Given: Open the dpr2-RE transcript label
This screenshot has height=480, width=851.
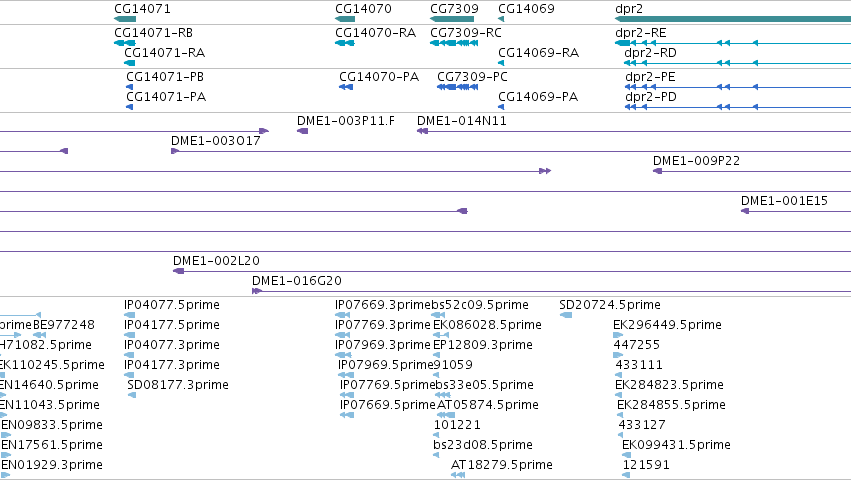Looking at the screenshot, I should (640, 33).
